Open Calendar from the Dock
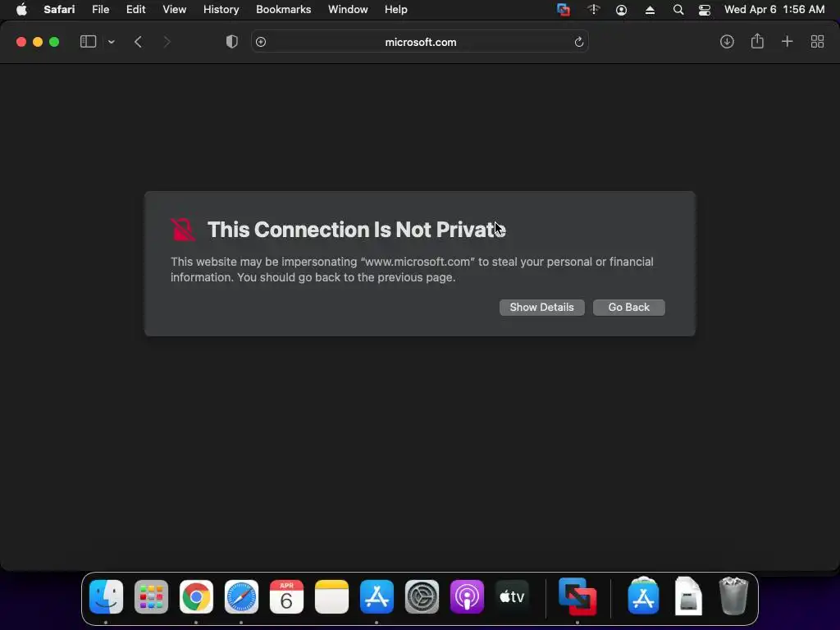 pos(286,596)
